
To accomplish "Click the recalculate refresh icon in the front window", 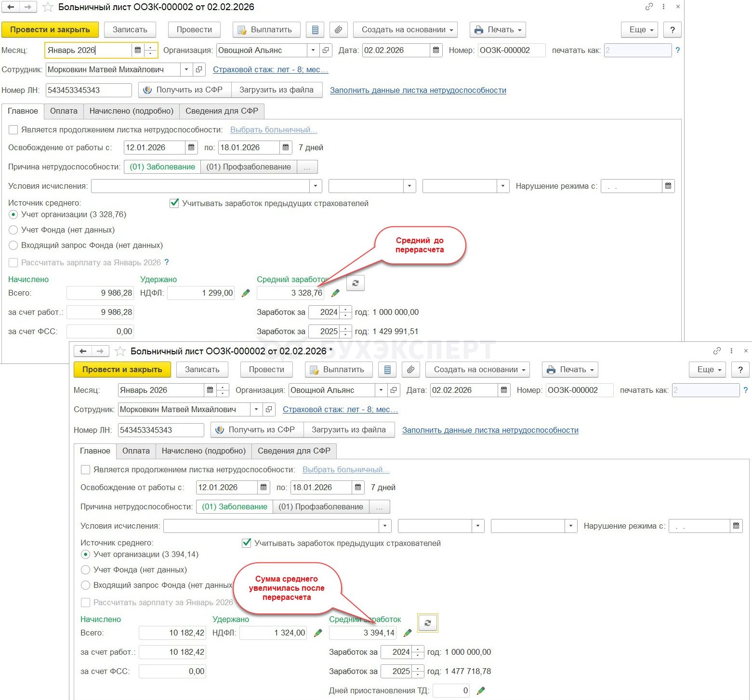I will pyautogui.click(x=428, y=623).
